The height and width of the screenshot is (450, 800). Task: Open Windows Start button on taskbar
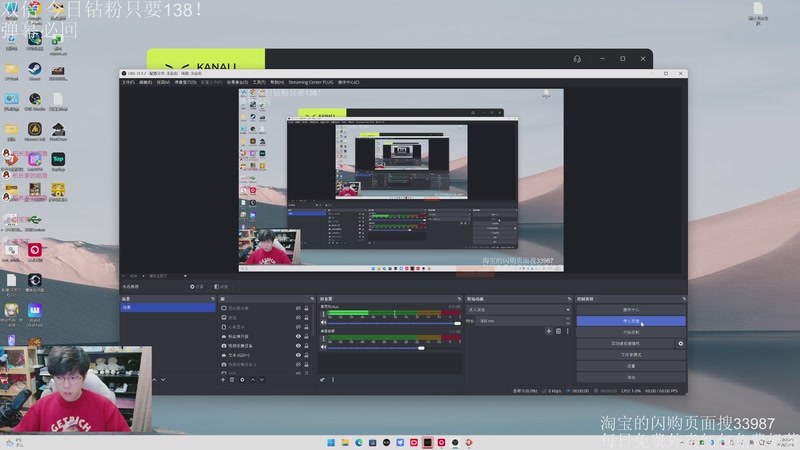tap(331, 442)
